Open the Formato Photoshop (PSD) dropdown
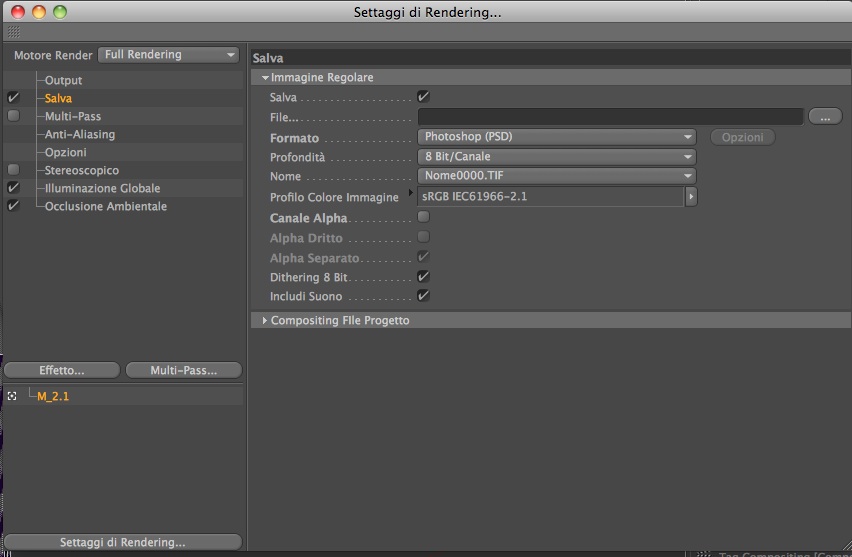 (556, 137)
